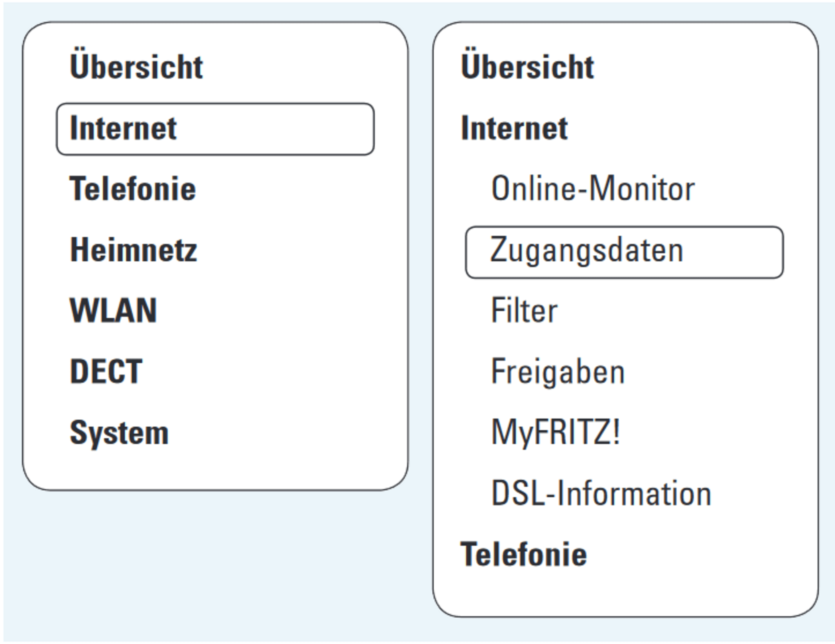Open the Filter submenu item
The height and width of the screenshot is (644, 835).
pos(524,310)
